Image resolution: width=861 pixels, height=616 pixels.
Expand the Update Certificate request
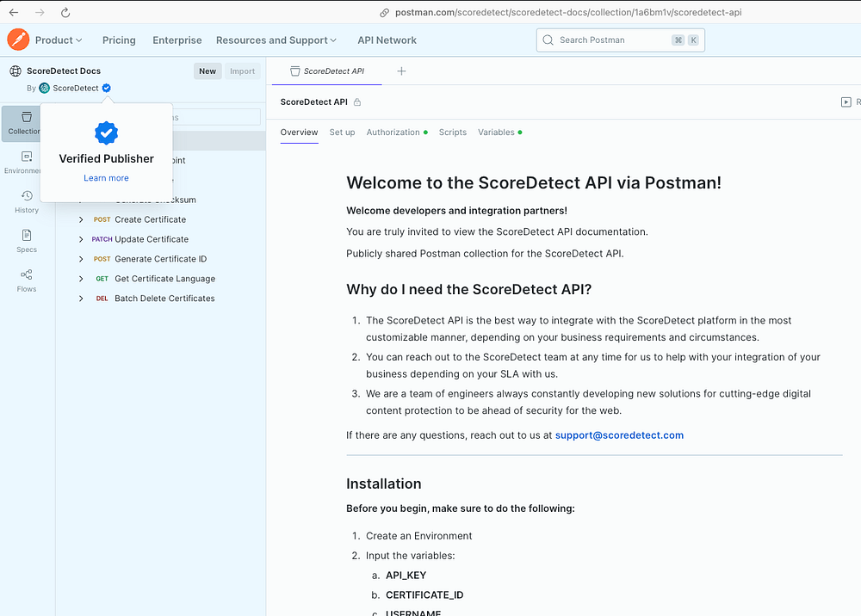(x=81, y=239)
